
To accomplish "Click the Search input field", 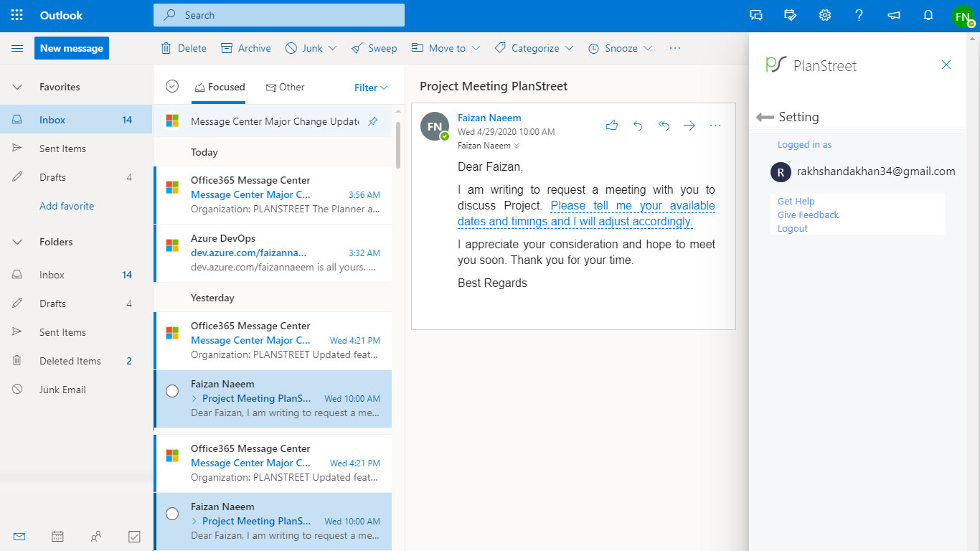I will pos(279,15).
